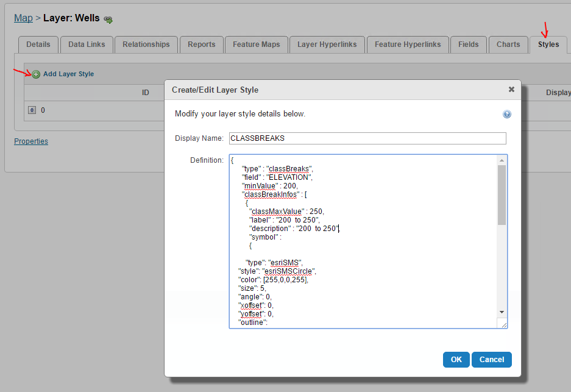Click the "symbol" : line
Screen dimensions: 571x392
tap(265, 237)
